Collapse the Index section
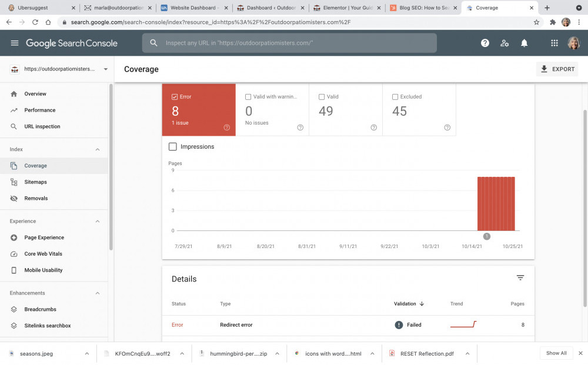 [x=98, y=149]
